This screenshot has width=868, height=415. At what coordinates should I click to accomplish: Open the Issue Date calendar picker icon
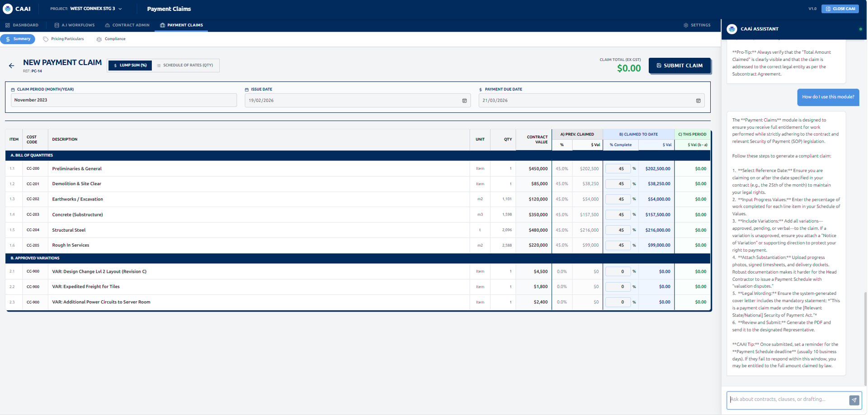[464, 101]
